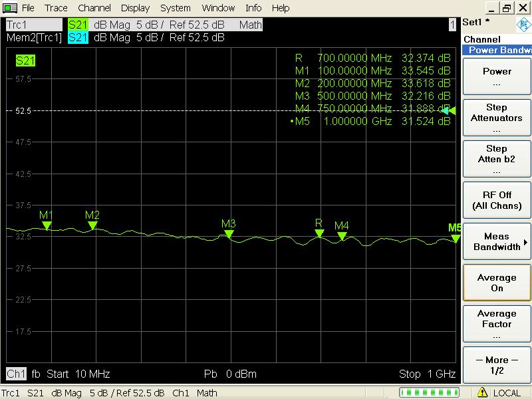The width and height of the screenshot is (532, 399).
Task: Click the reference level arrow at 52.5
Action: pyautogui.click(x=450, y=110)
